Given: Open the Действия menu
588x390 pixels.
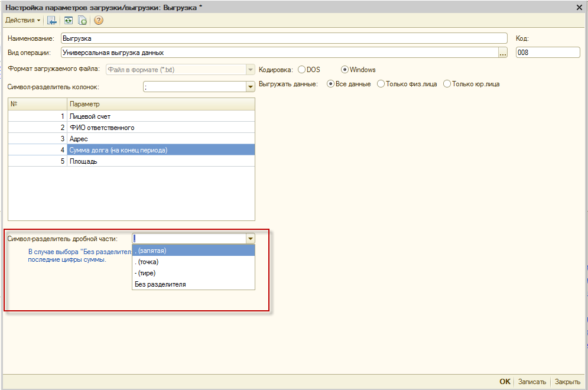Looking at the screenshot, I should 22,20.
